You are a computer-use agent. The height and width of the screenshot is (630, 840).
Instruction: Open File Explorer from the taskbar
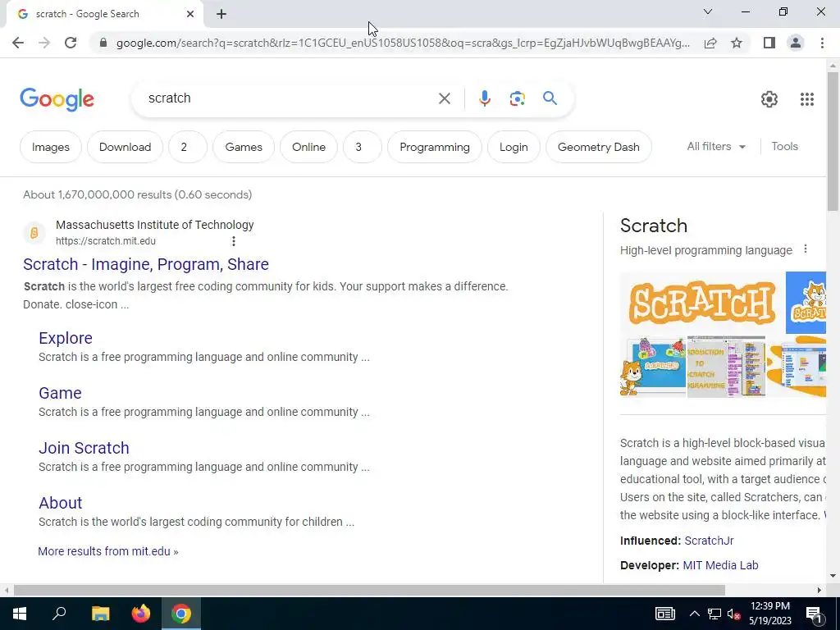100,614
